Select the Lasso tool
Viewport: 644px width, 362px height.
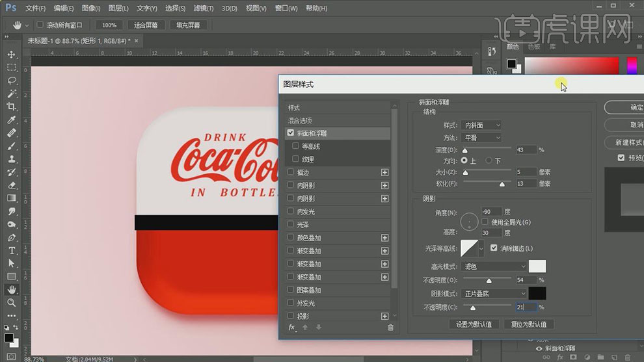(12, 81)
